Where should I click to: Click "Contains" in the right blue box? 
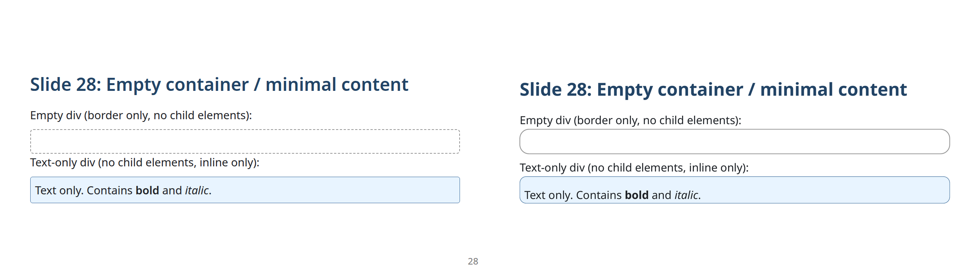tap(599, 195)
